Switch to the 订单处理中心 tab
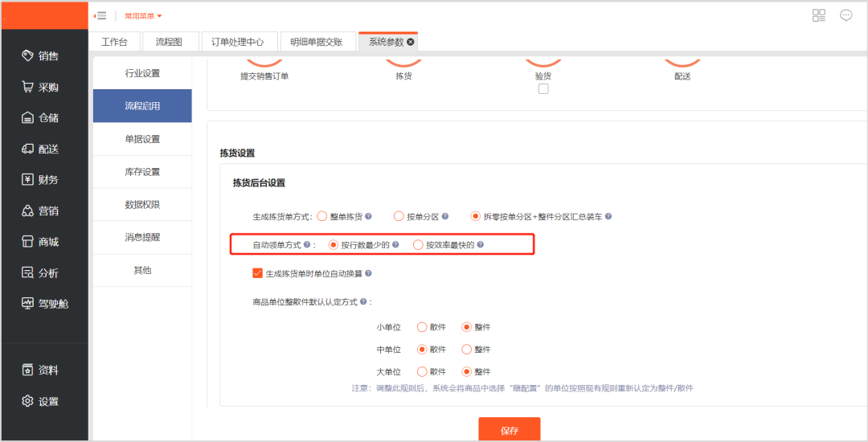This screenshot has height=442, width=868. click(x=237, y=42)
